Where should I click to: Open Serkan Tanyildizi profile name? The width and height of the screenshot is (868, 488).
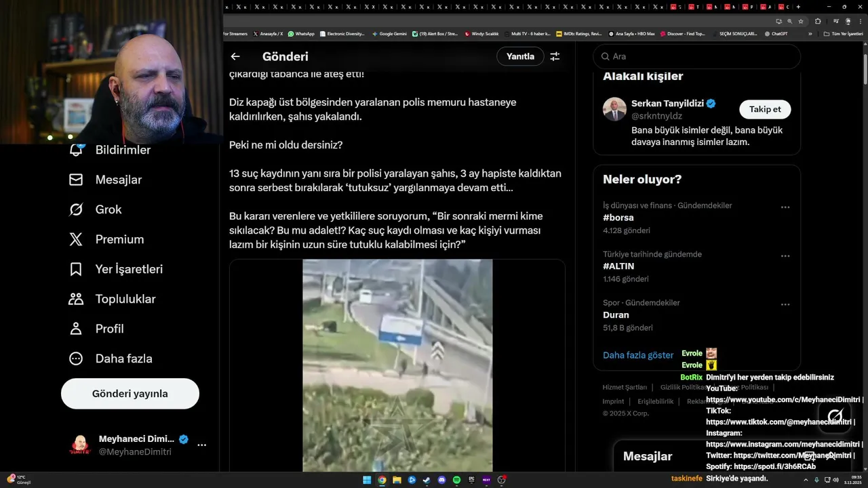click(668, 104)
